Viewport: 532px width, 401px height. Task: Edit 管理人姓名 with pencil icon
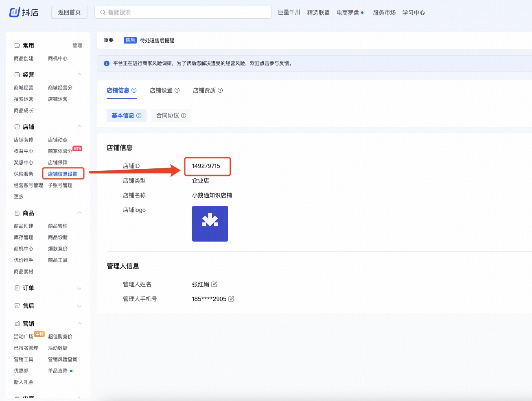point(214,284)
